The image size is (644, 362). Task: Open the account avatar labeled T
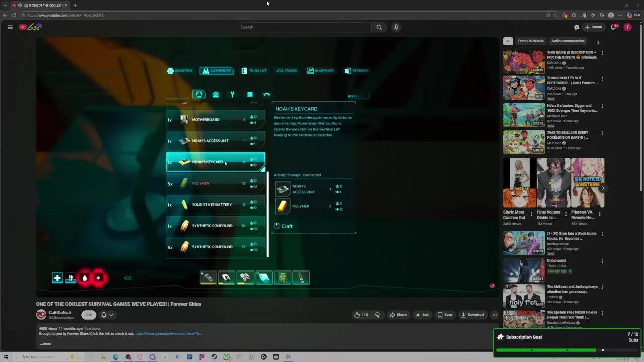pyautogui.click(x=627, y=27)
